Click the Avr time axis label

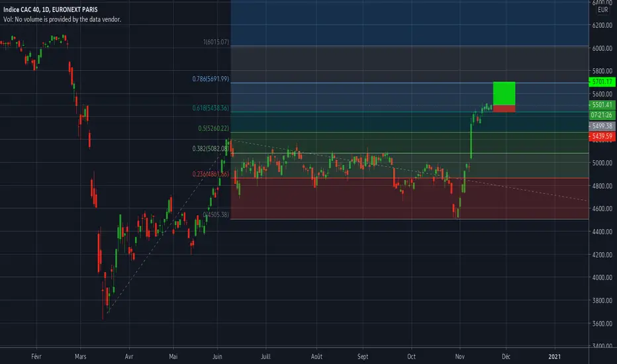coord(128,357)
